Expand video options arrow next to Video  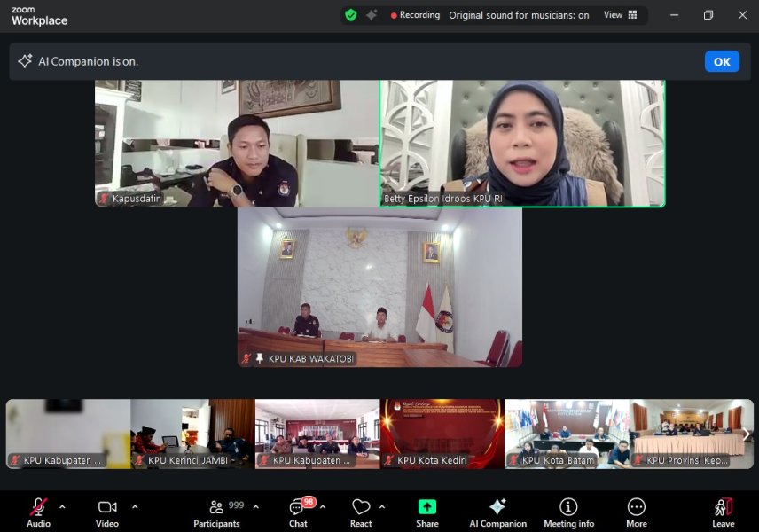(x=135, y=507)
